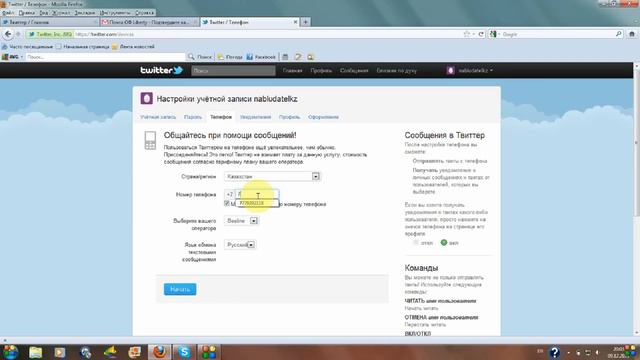Image resolution: width=640 pixels, height=360 pixels.
Task: Select the 'вкл' radio option
Action: [444, 242]
